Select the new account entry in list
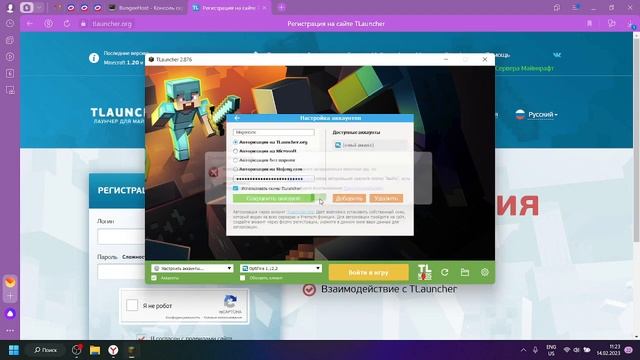The image size is (640, 360). click(x=370, y=145)
